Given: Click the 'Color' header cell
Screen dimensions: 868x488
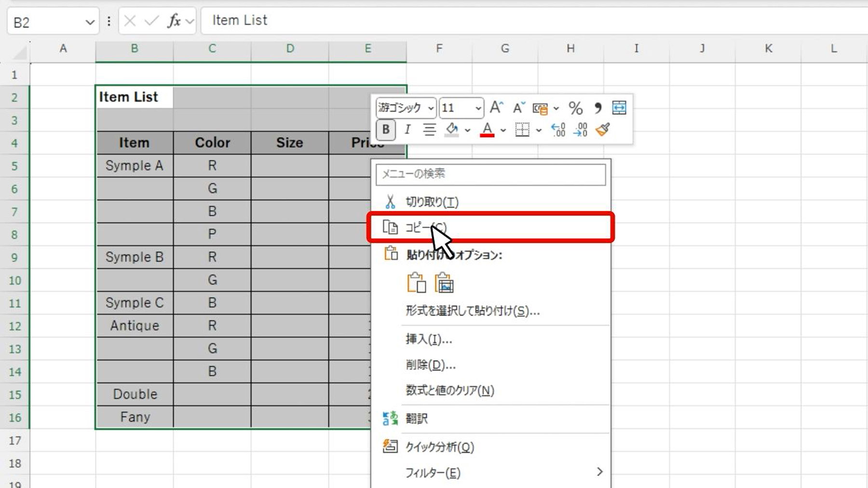Looking at the screenshot, I should [x=212, y=143].
